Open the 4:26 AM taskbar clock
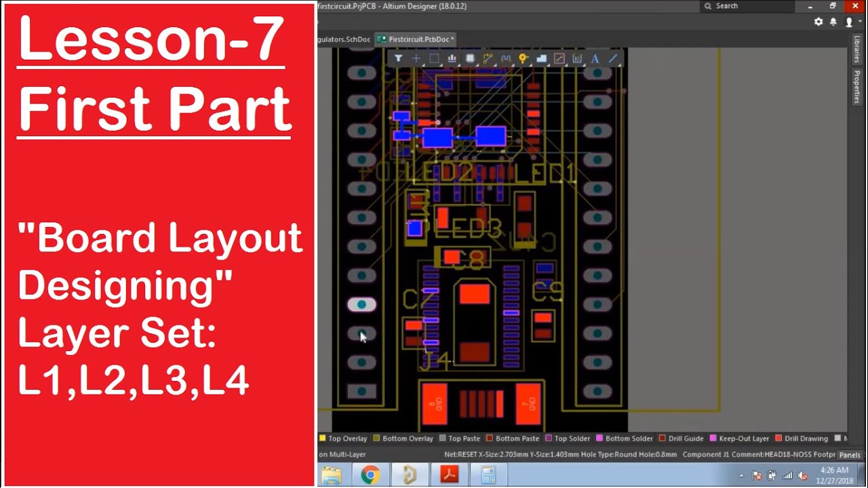 click(x=834, y=475)
